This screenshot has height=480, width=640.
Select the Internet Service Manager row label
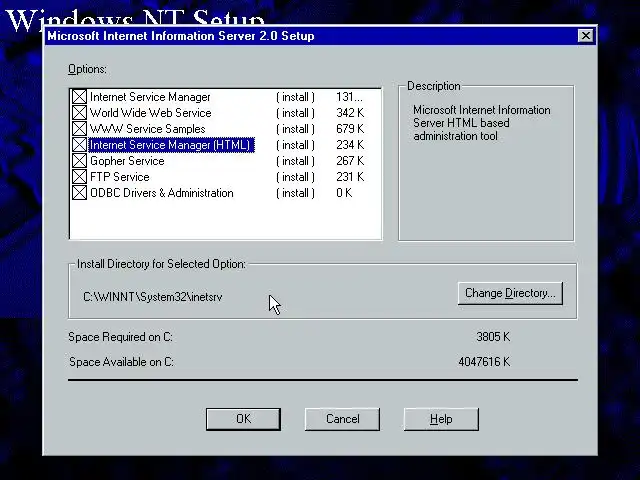pos(150,97)
